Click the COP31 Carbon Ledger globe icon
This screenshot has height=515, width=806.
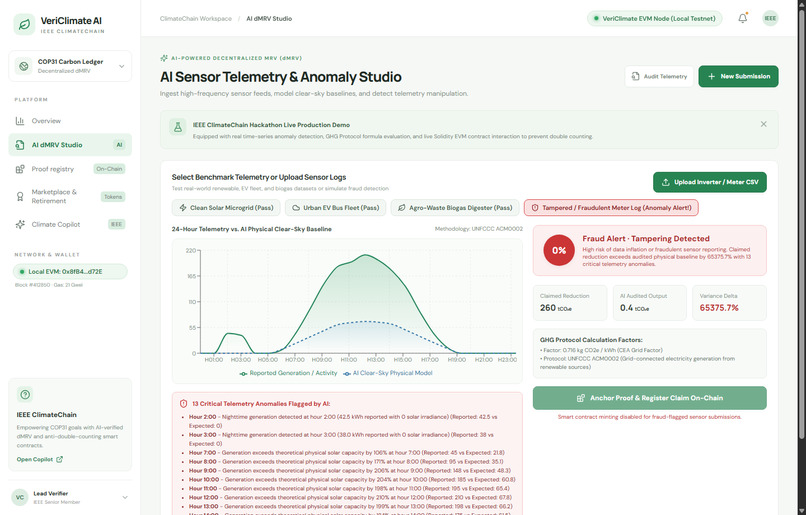point(23,66)
